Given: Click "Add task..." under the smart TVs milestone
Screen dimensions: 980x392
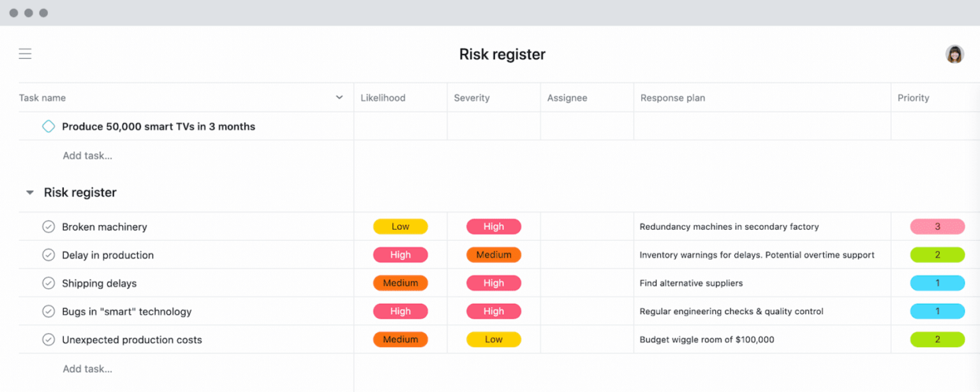Looking at the screenshot, I should point(87,155).
